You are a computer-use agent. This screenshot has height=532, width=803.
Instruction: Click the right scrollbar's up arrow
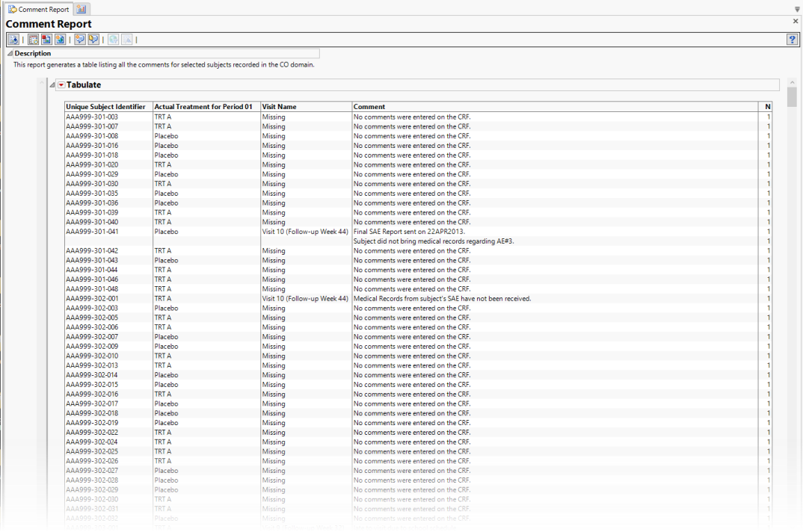pos(792,82)
